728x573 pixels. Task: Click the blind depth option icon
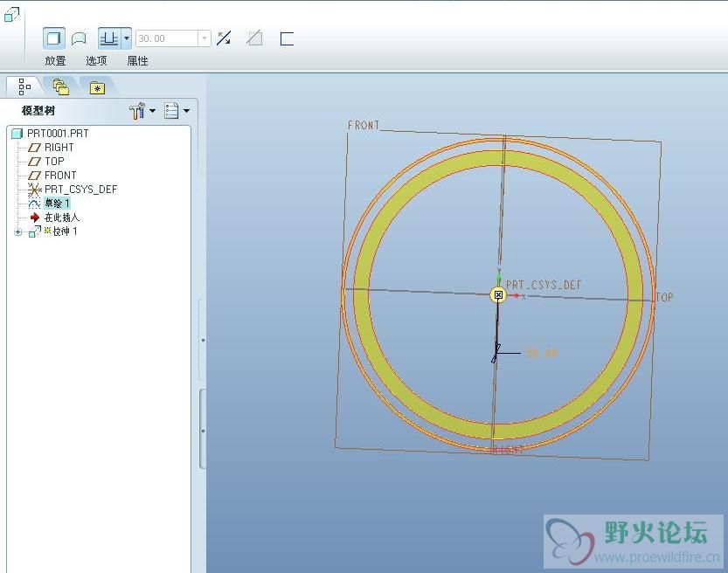coord(109,38)
